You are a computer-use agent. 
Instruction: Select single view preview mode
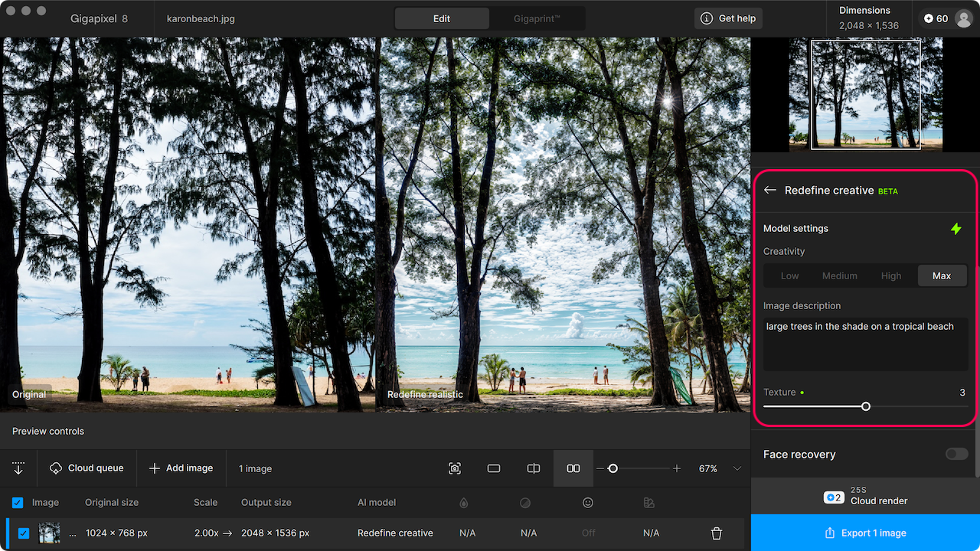click(x=494, y=468)
